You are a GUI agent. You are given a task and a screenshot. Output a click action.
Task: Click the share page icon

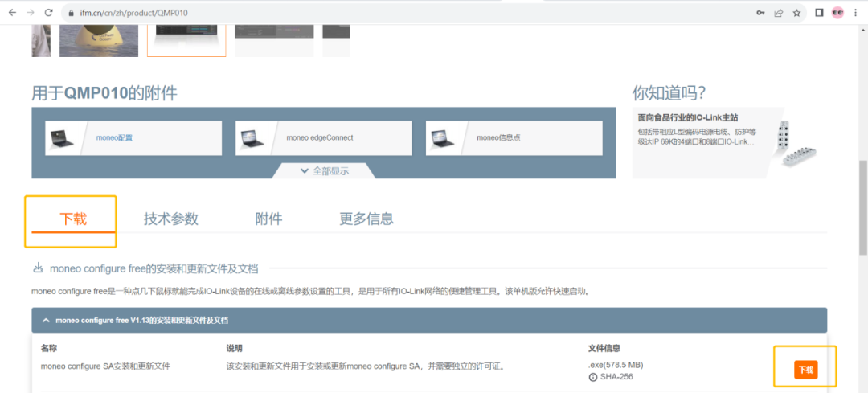(779, 13)
